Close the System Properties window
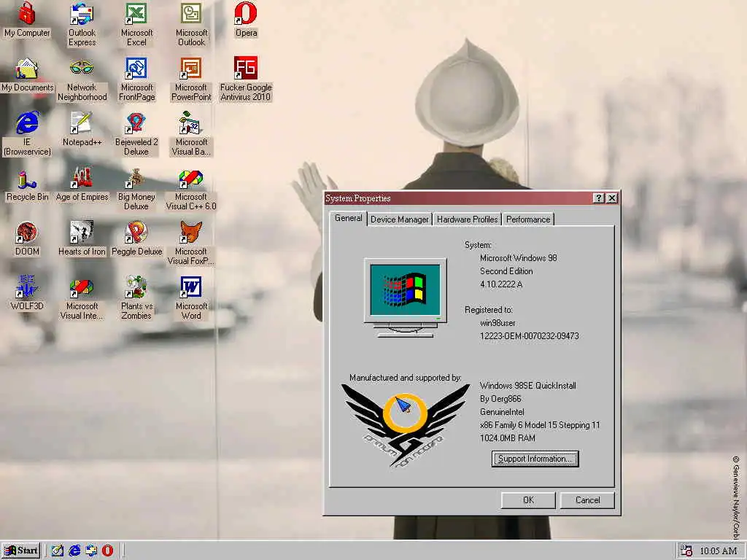This screenshot has height=560, width=747. [x=612, y=198]
